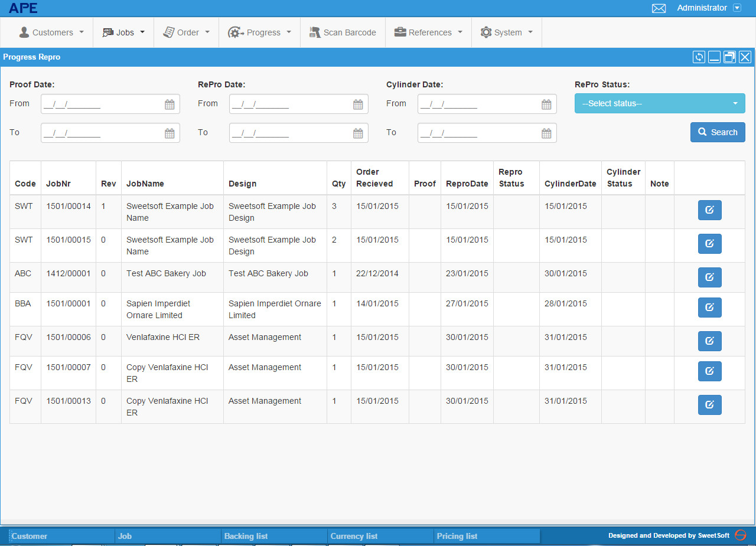Screen dimensions: 756x546
Task: Open calendar for RePro Date To
Action: [358, 133]
